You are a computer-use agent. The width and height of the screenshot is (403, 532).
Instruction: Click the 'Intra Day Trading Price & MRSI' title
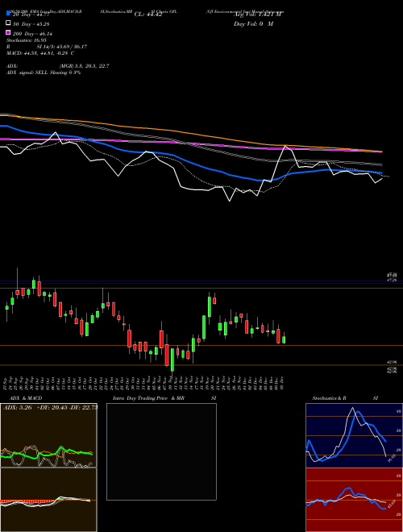[x=164, y=398]
